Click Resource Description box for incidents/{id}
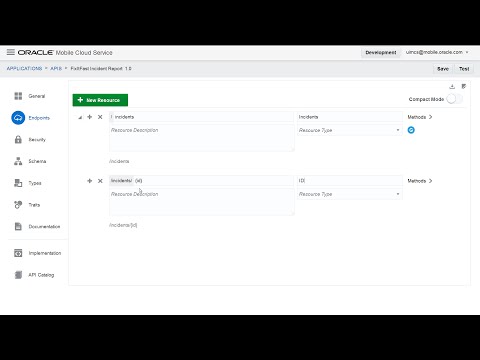Viewport: 480px width, 360px height. pyautogui.click(x=201, y=202)
